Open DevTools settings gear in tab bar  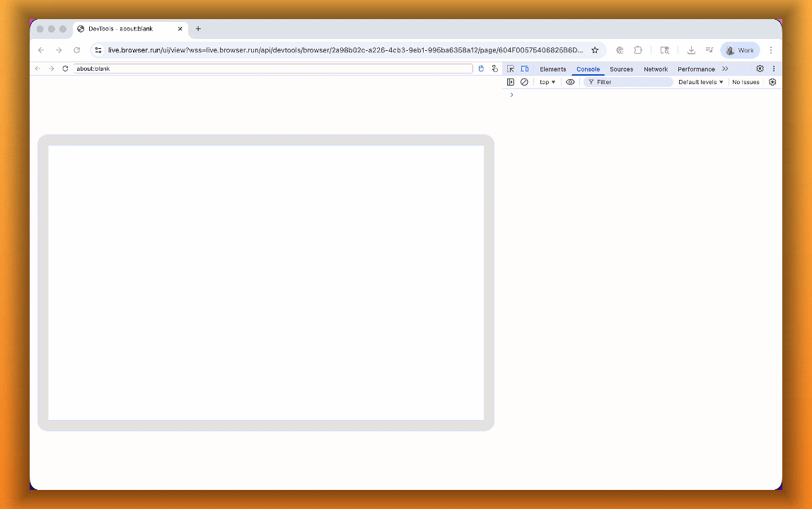(x=760, y=69)
